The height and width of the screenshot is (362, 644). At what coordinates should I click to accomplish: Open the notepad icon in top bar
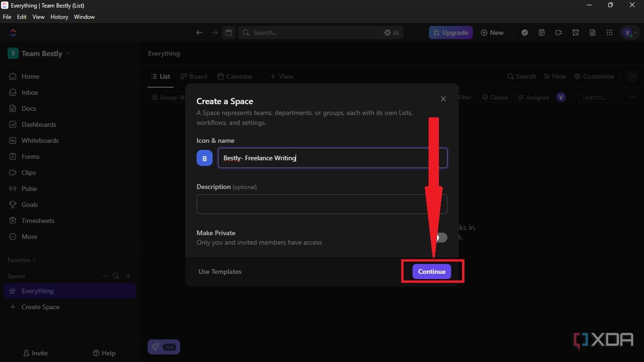(542, 33)
